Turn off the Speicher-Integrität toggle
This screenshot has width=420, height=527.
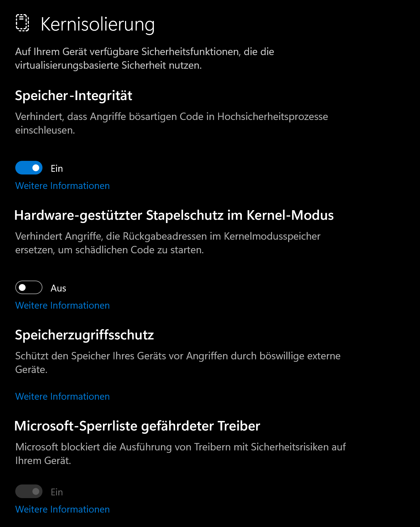tap(29, 168)
